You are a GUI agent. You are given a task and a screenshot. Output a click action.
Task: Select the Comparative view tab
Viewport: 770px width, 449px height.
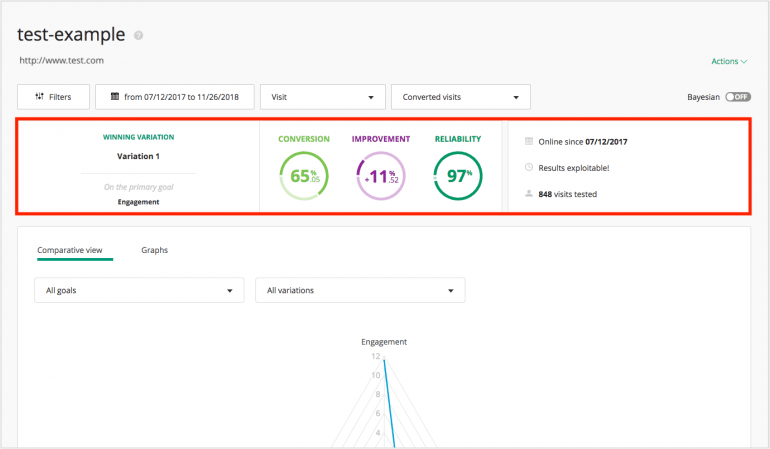pyautogui.click(x=75, y=250)
